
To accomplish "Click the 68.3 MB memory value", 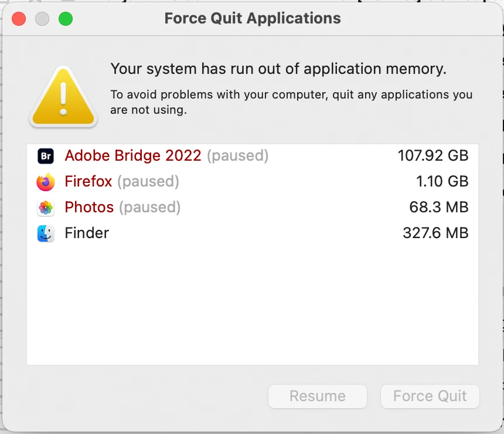I will (438, 208).
